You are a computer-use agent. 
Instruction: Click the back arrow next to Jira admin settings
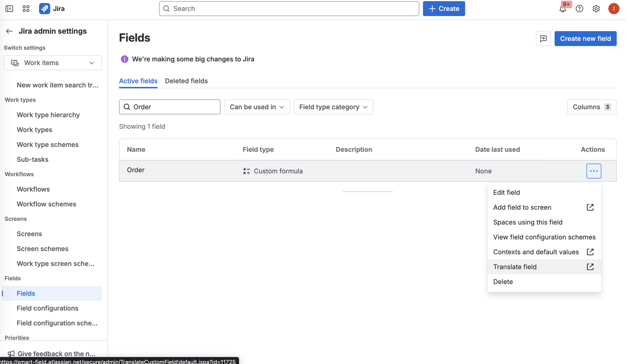coord(8,31)
